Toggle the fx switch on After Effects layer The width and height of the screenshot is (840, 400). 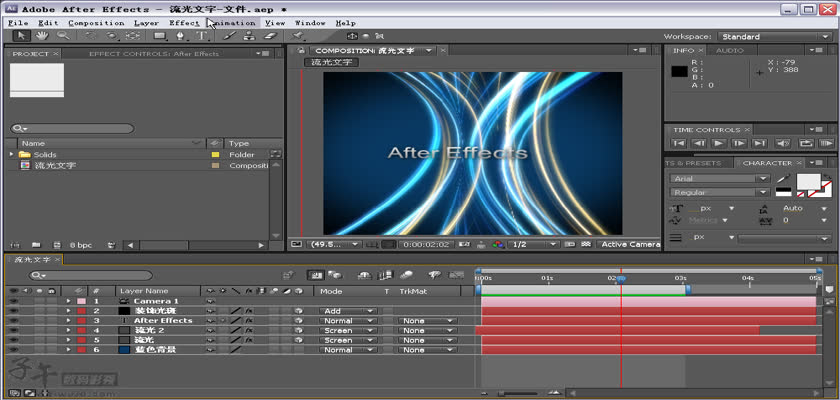point(249,320)
